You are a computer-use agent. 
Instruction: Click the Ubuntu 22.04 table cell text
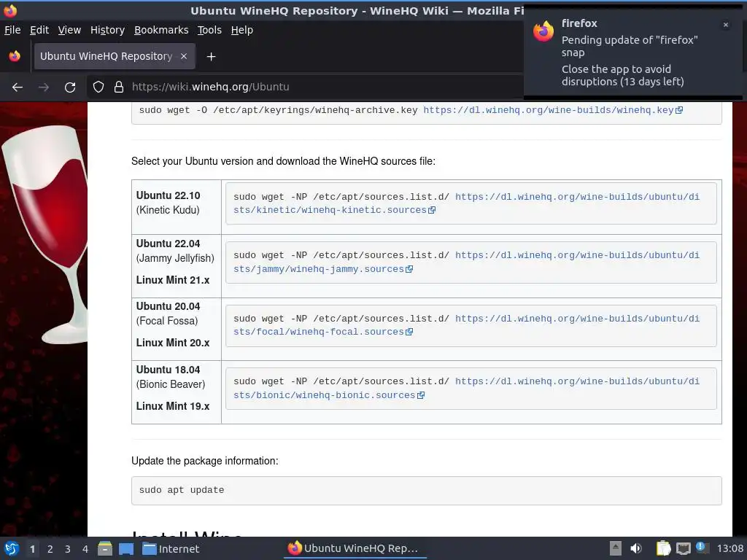(x=169, y=244)
